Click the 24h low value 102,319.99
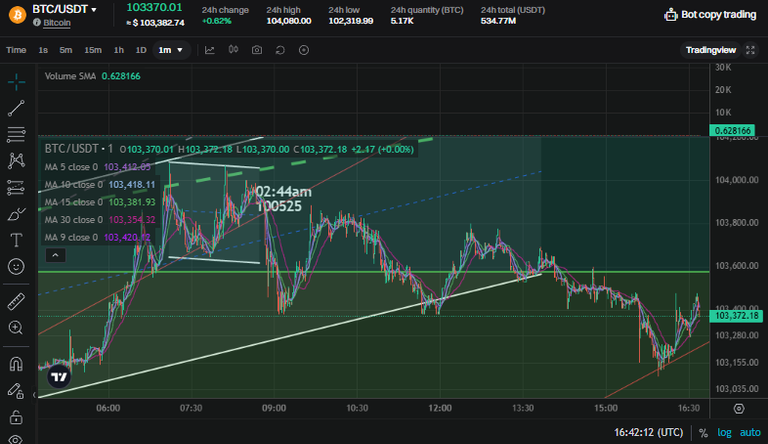 point(351,21)
